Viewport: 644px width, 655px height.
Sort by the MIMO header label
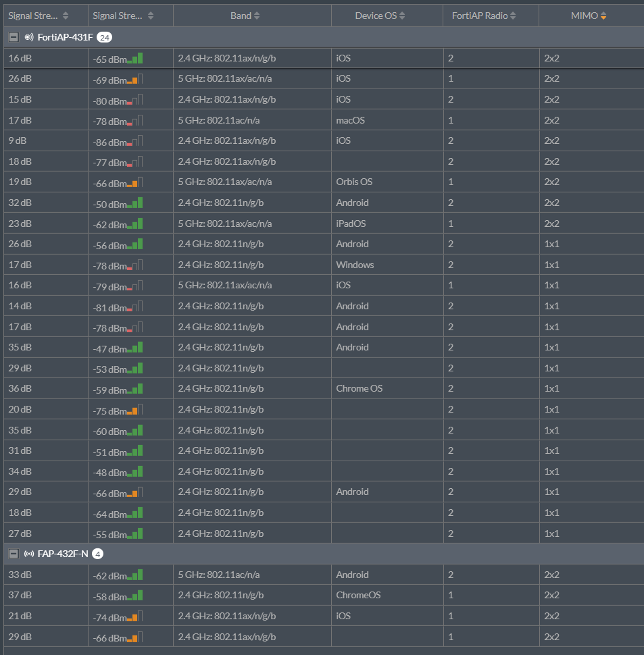585,16
